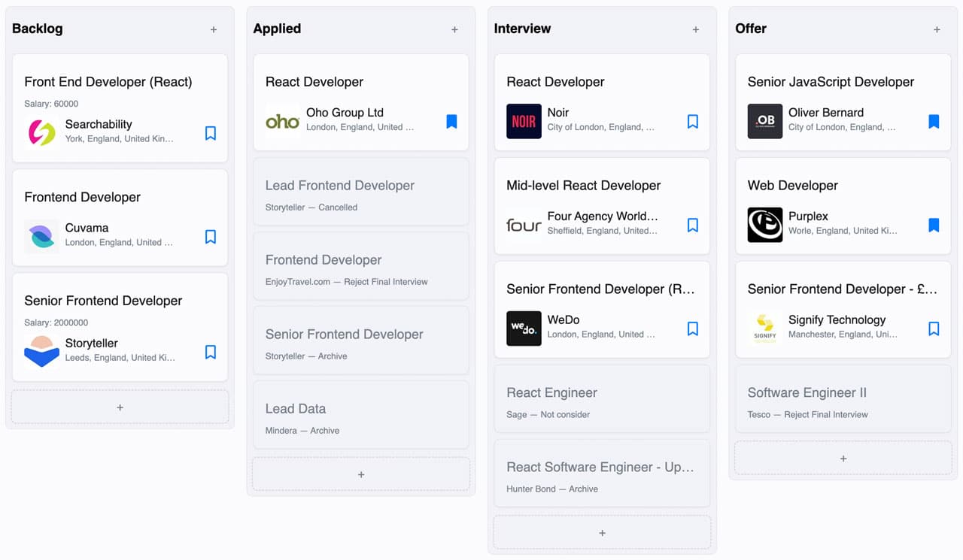Bookmark the Signify Technology job card
Viewport: 963px width, 560px height.
(934, 328)
